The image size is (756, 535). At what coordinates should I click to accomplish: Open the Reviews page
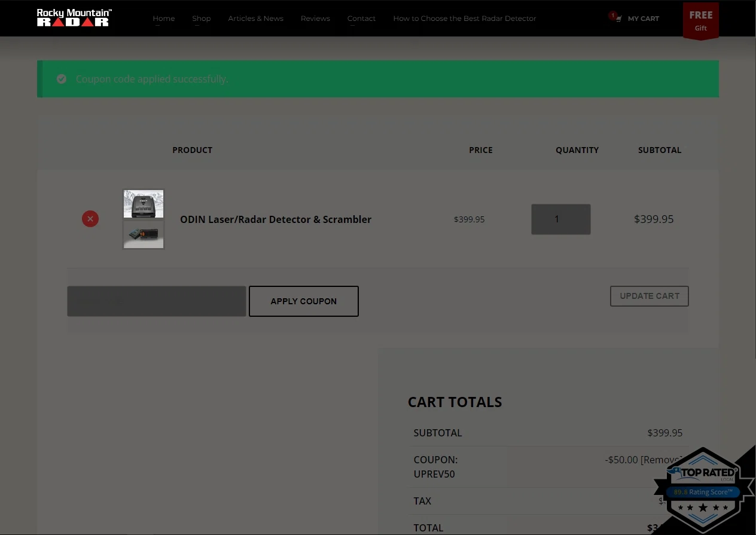point(315,19)
